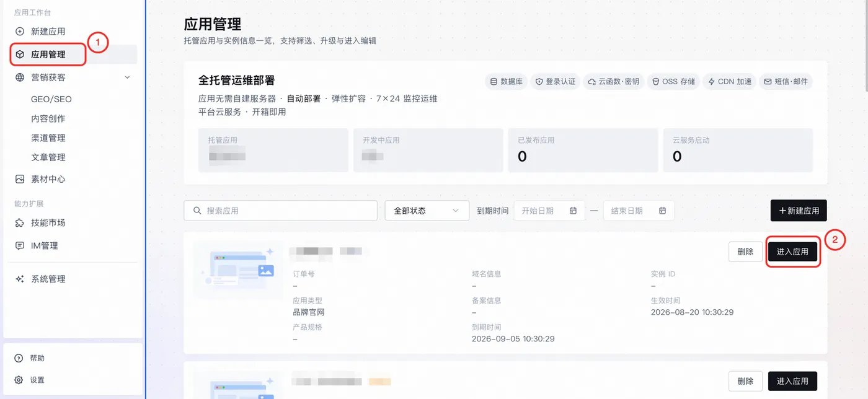This screenshot has height=399, width=868.
Task: Delete the 品牌官网 application card
Action: coord(745,252)
